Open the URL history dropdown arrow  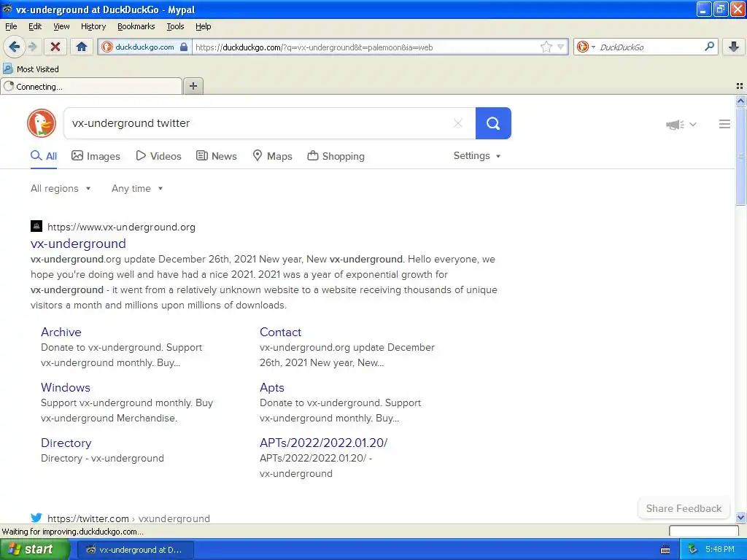[x=561, y=47]
